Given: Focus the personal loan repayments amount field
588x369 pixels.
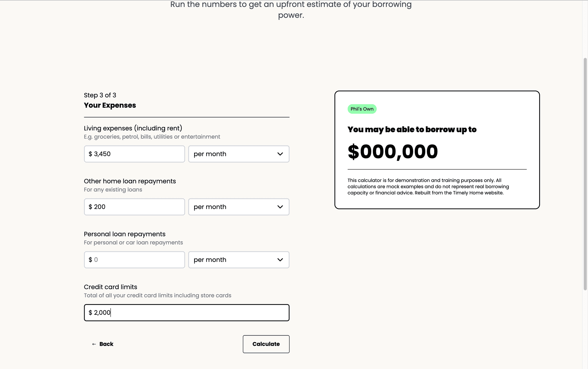Looking at the screenshot, I should [x=134, y=260].
